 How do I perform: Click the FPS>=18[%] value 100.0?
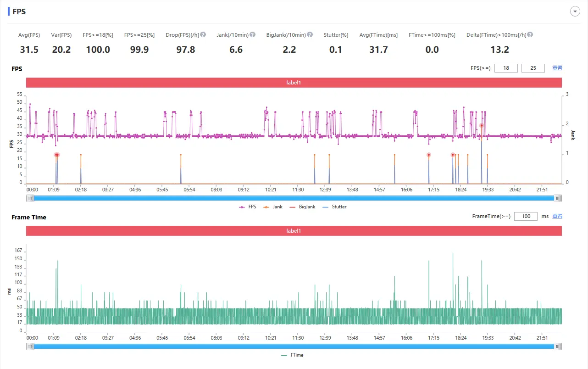(x=98, y=50)
